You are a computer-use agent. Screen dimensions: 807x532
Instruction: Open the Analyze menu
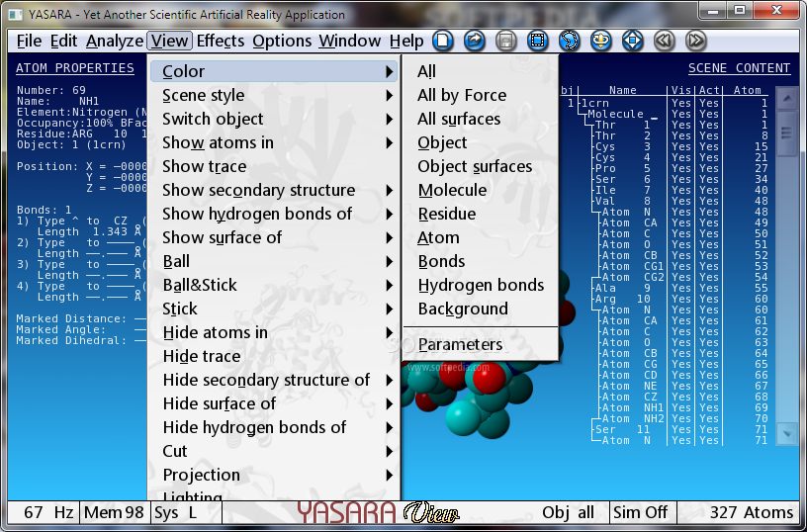tap(115, 41)
